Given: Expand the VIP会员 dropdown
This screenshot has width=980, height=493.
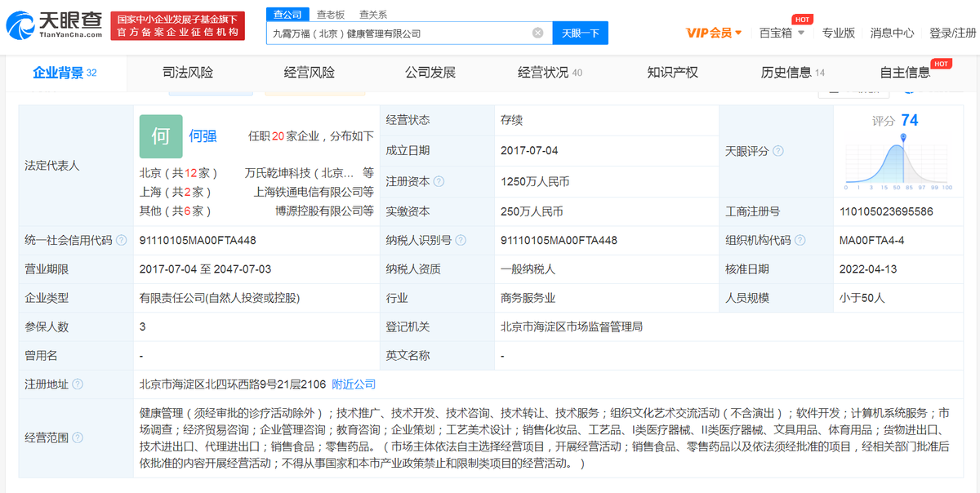Looking at the screenshot, I should click(714, 33).
